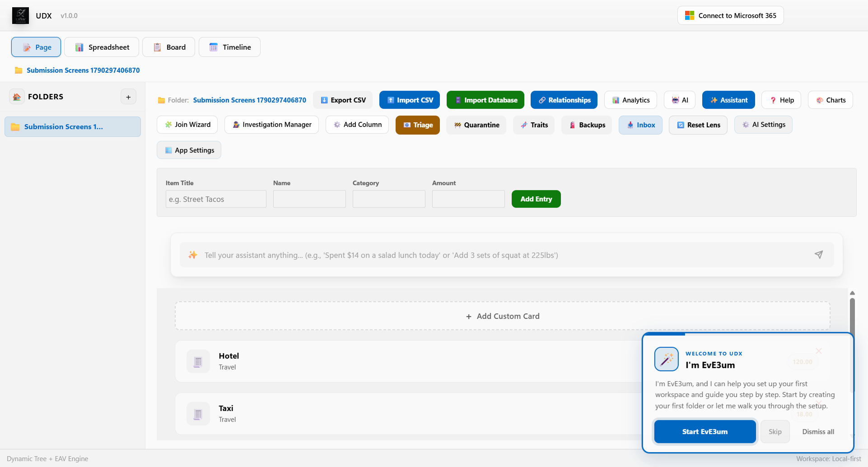The image size is (868, 467).
Task: Click the Microsoft logo in Connect button
Action: coord(689,15)
